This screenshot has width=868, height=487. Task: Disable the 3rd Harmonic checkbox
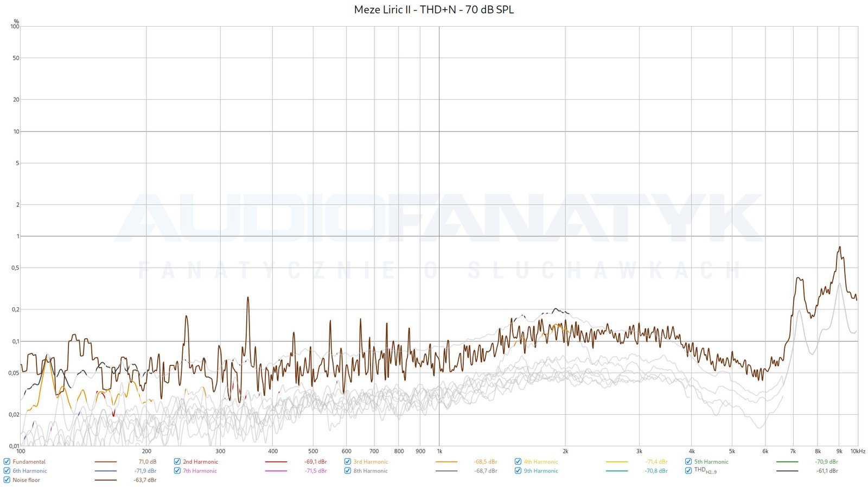[348, 461]
